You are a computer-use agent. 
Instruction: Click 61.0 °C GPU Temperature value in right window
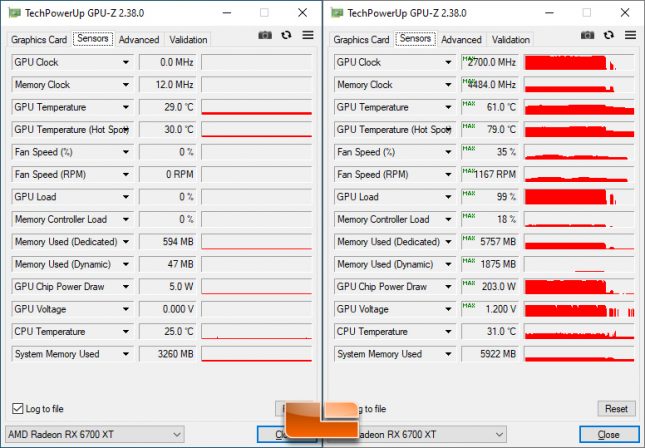tap(490, 107)
